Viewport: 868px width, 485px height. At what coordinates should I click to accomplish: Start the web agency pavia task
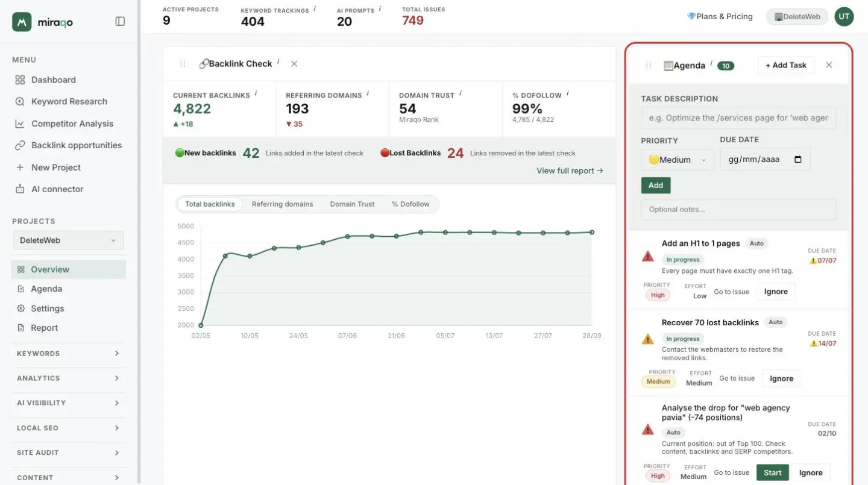click(773, 473)
